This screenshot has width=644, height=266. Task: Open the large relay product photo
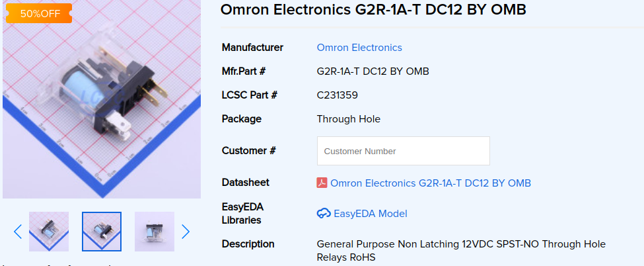click(102, 106)
